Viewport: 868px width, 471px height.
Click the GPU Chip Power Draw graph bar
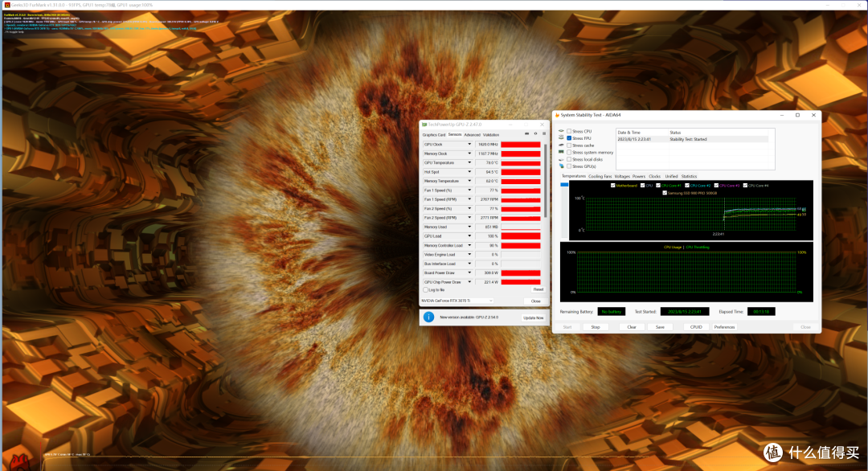[521, 282]
